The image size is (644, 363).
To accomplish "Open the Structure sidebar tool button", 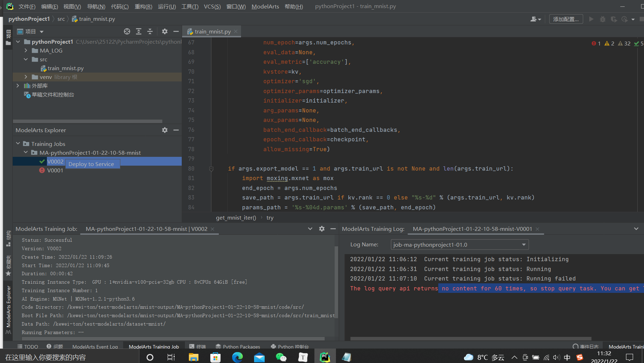I will [8, 239].
